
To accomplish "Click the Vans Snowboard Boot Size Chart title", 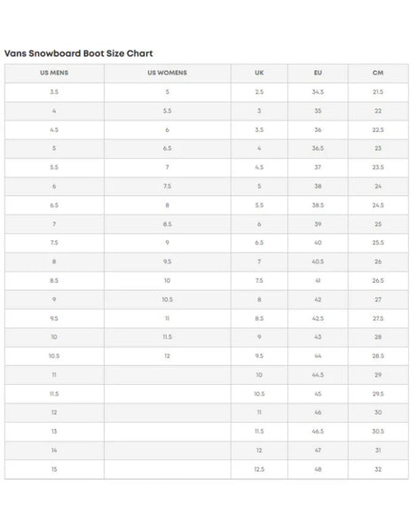I will point(78,53).
